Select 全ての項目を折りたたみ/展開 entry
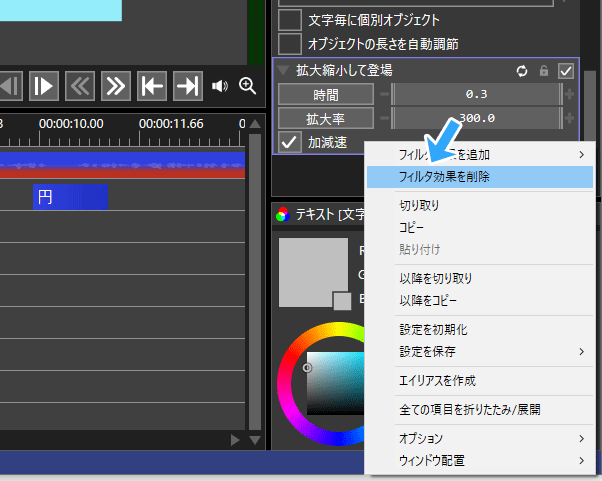602x481 pixels. click(480, 410)
